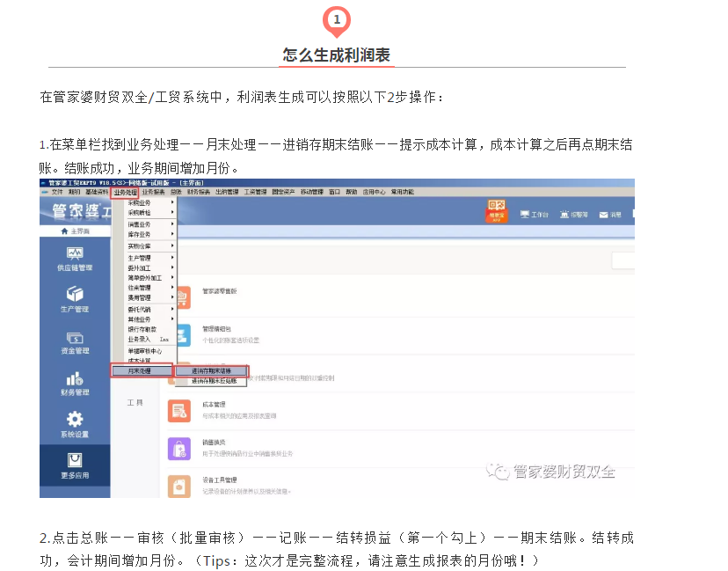Expand the 采购业务 submenu arrow
Viewport: 728px width, 571px height.
coord(172,202)
